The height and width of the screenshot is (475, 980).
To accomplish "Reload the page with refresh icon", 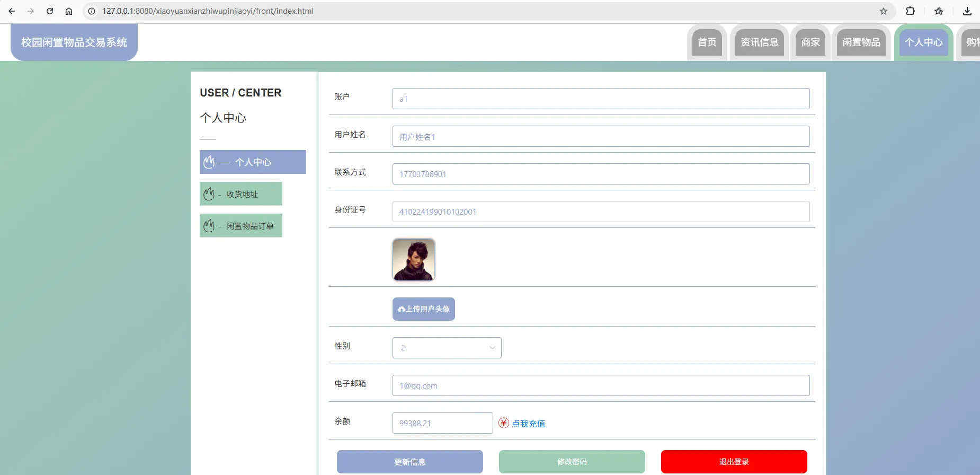I will click(x=50, y=11).
